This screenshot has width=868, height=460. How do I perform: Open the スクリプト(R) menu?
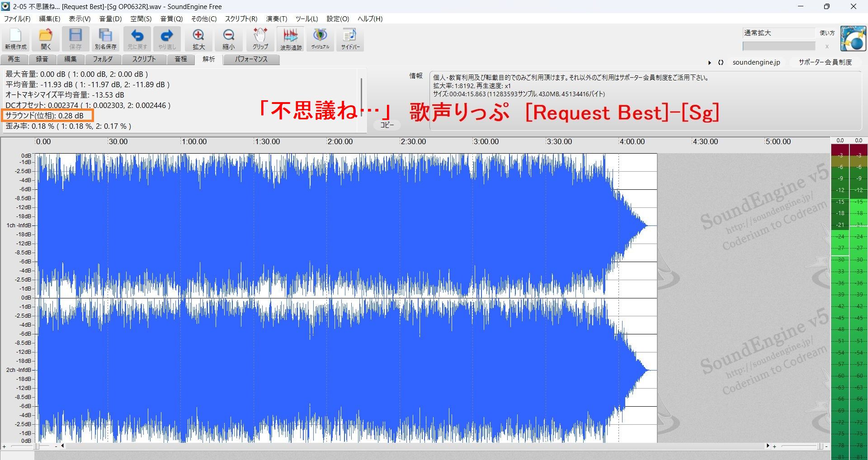241,19
